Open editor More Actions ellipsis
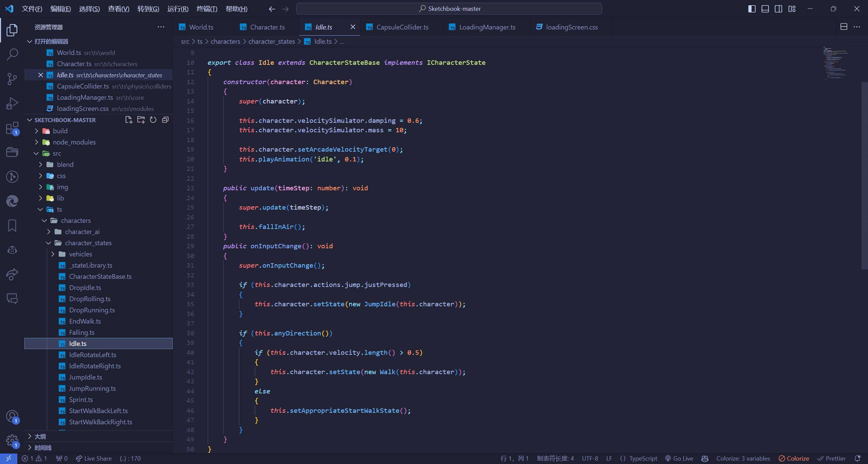This screenshot has width=868, height=464. click(x=857, y=27)
